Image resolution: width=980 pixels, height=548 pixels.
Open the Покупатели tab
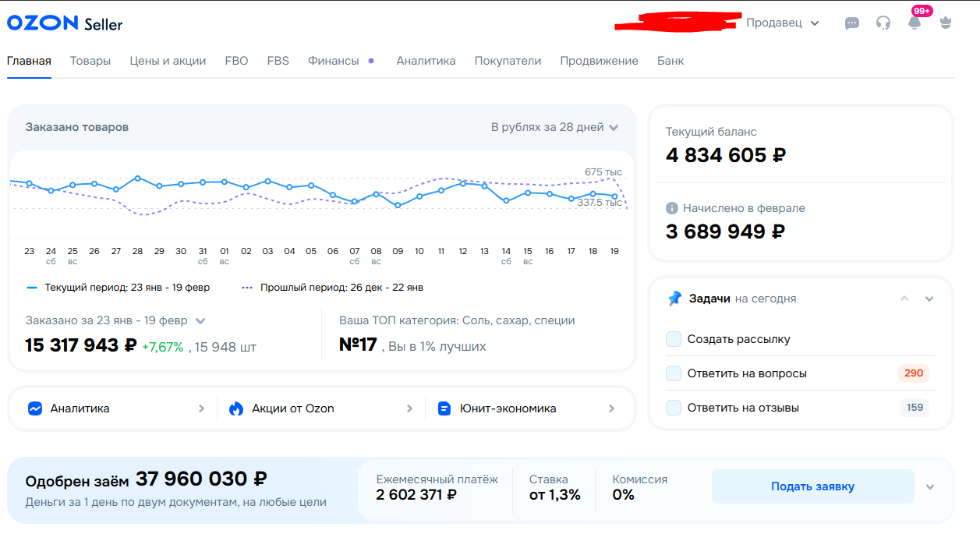pyautogui.click(x=508, y=61)
